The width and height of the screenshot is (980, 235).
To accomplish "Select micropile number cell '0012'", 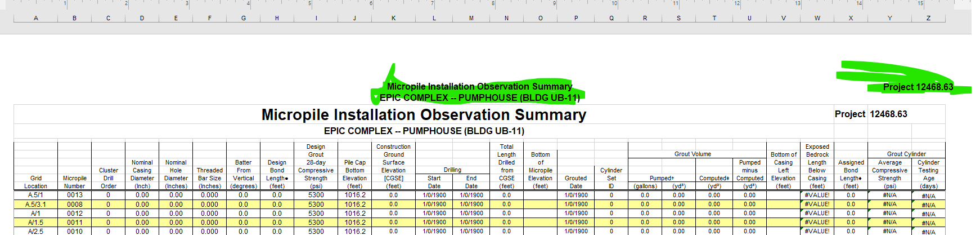I will pos(74,213).
